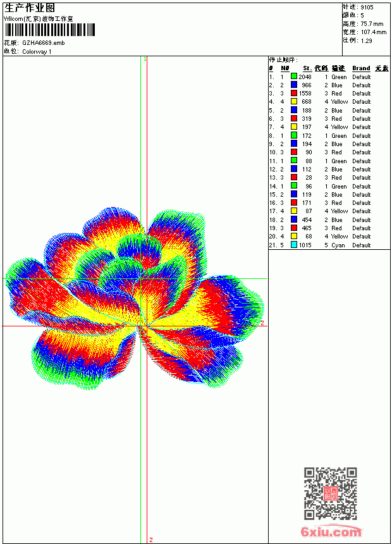Pick the red swatch in stop row 10
Screen dimensions: 392x544
(x=294, y=152)
